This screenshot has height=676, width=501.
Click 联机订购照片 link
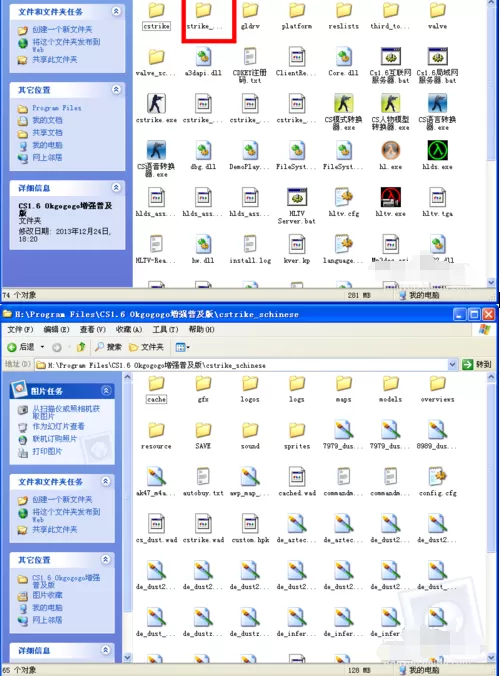pyautogui.click(x=55, y=439)
